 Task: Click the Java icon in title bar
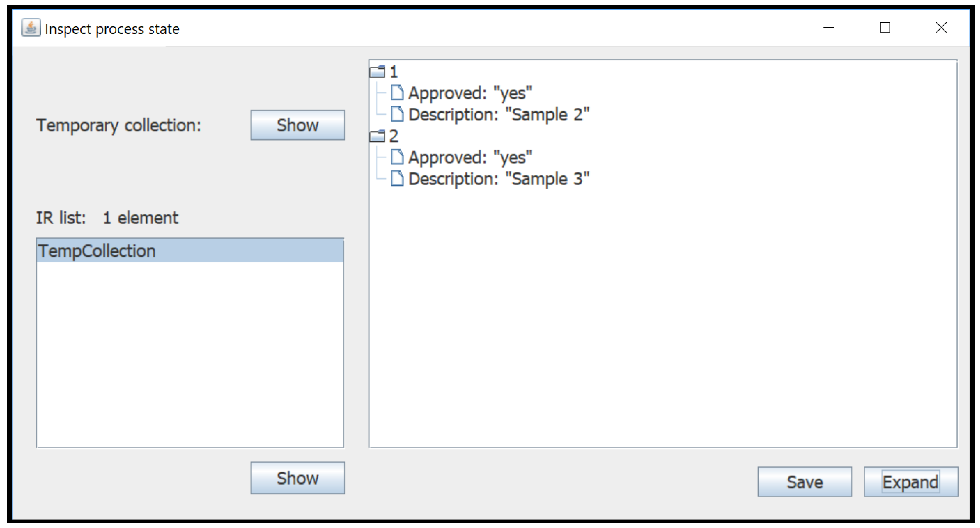(31, 28)
